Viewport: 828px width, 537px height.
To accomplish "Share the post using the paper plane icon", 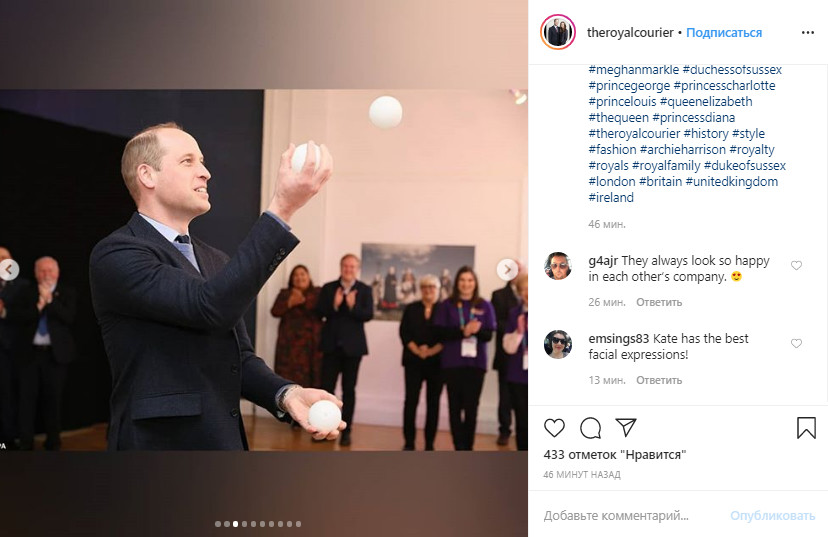I will tap(626, 427).
